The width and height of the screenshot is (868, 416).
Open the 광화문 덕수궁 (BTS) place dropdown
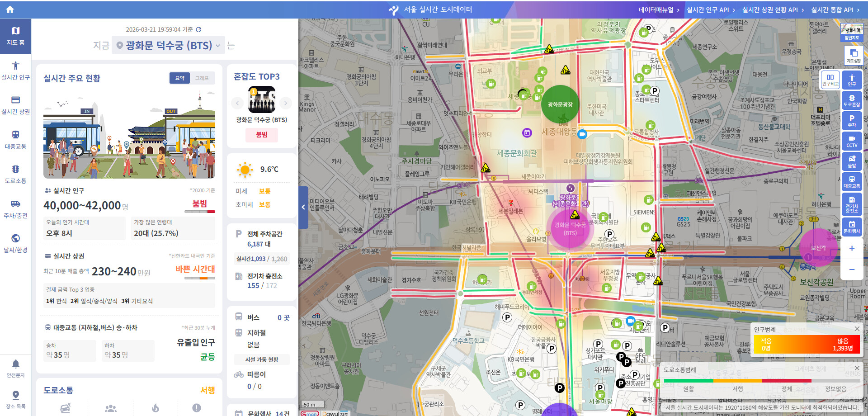click(168, 45)
